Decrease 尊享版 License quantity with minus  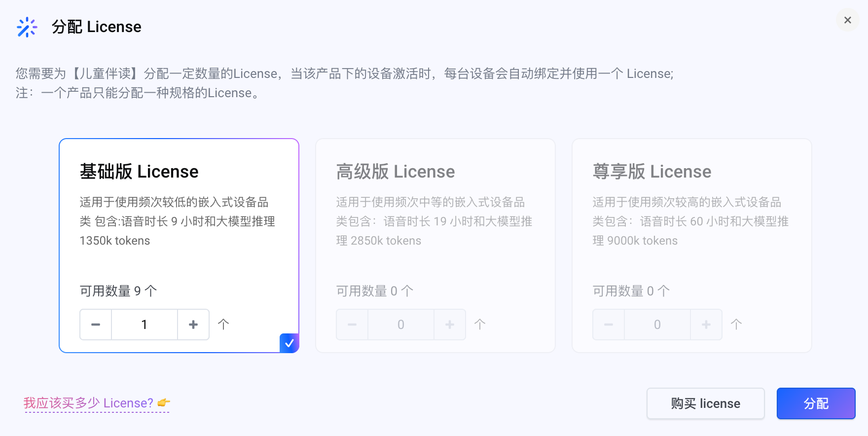[609, 325]
